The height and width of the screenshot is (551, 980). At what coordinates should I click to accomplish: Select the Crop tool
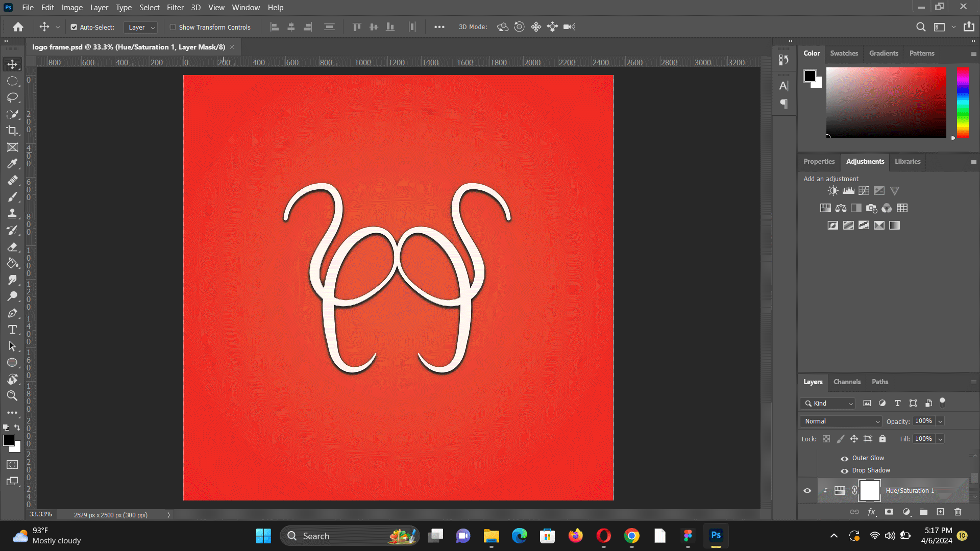click(12, 131)
